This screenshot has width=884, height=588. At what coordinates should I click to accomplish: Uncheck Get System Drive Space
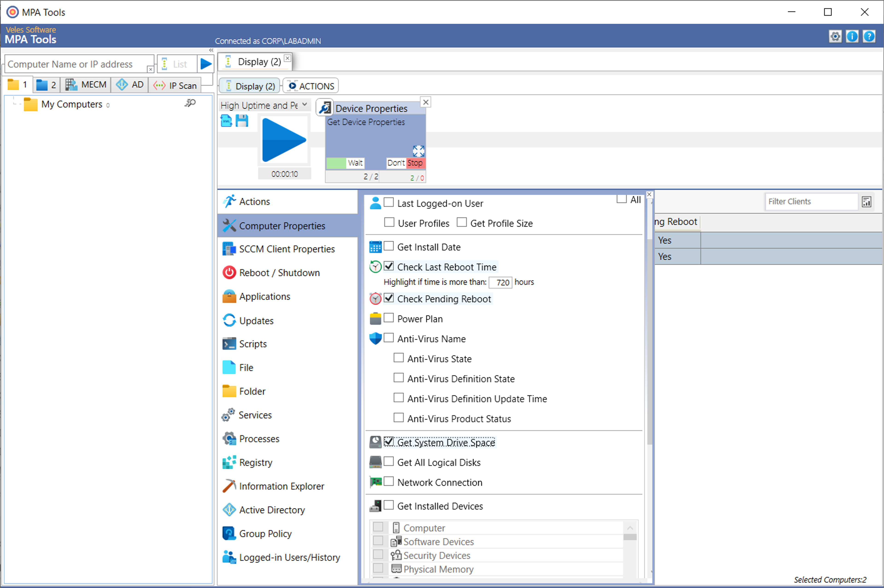pos(389,442)
